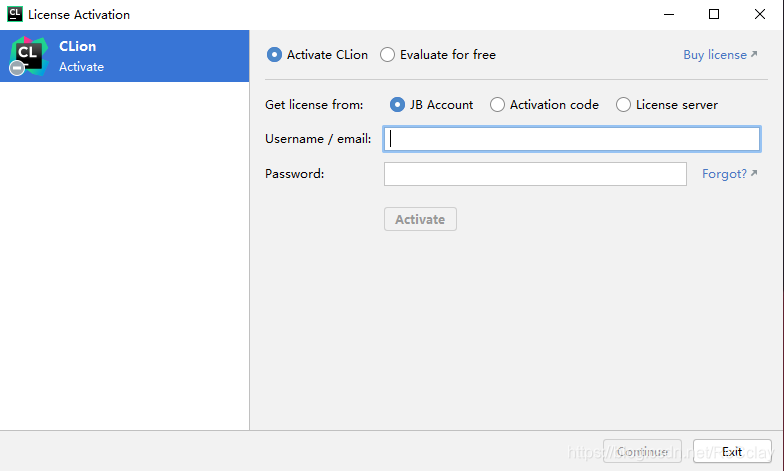Select CLion entry in product list
Image resolution: width=784 pixels, height=471 pixels.
(124, 56)
